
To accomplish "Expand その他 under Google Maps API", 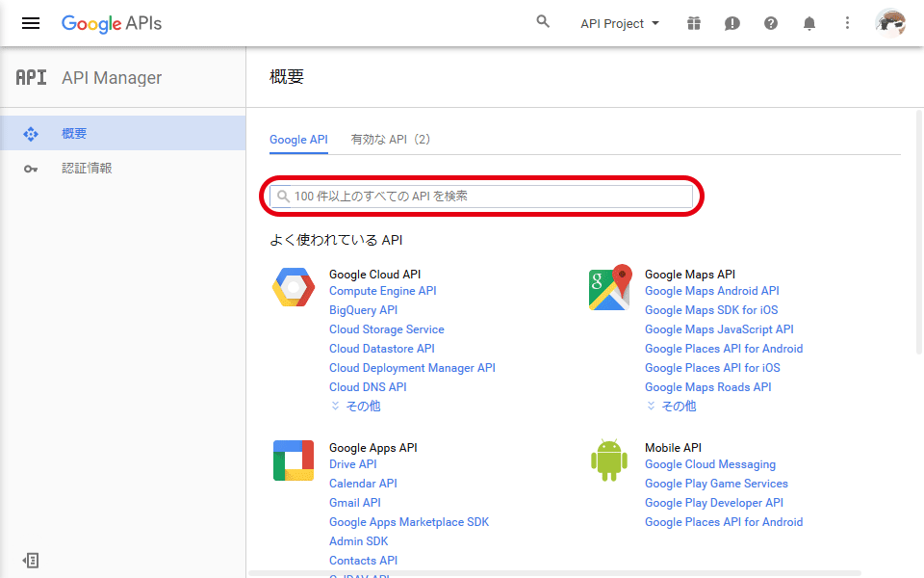I will click(x=672, y=406).
